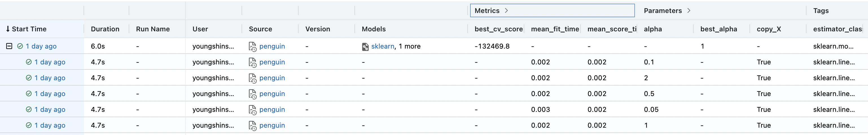Click the sklearn model icon in the Models column

(365, 47)
